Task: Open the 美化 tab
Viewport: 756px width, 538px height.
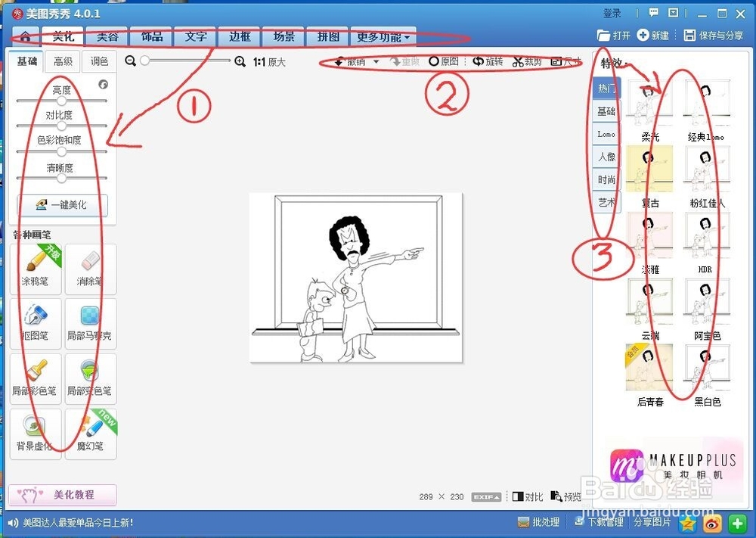Action: click(x=64, y=36)
